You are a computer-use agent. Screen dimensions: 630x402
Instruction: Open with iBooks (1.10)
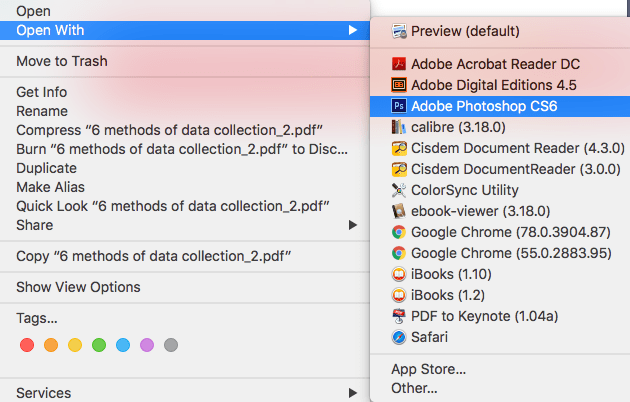[500, 274]
